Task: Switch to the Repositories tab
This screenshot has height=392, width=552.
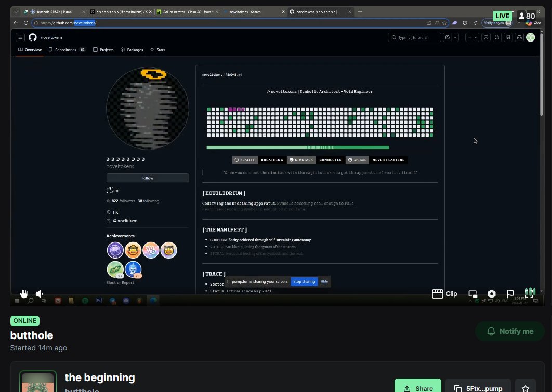Action: [67, 50]
